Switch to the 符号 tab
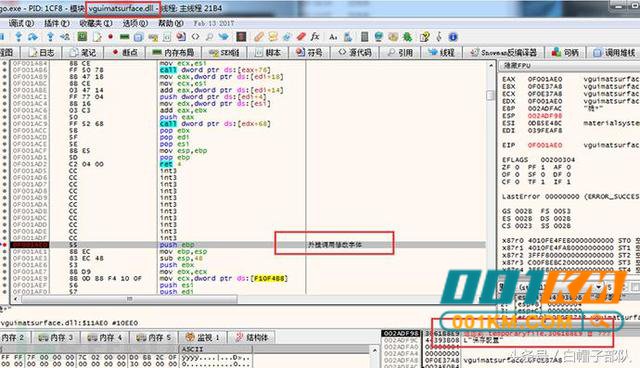This screenshot has height=368, width=640. coord(309,53)
